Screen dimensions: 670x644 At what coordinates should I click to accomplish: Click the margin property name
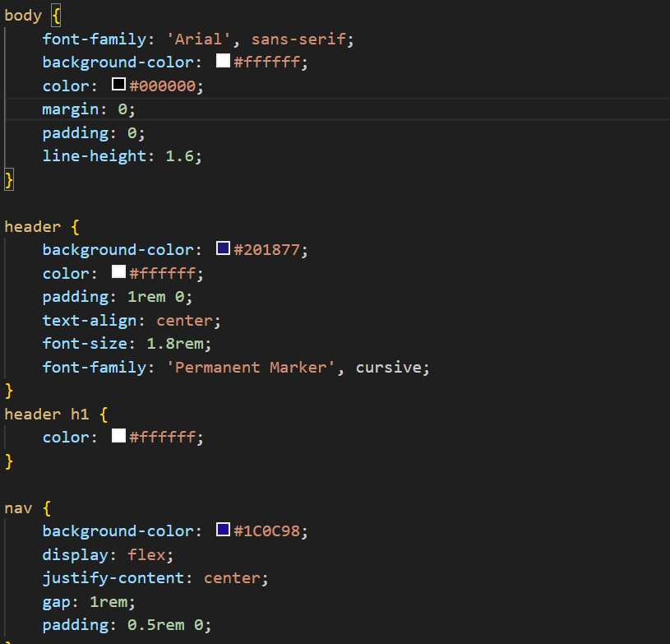(x=70, y=109)
